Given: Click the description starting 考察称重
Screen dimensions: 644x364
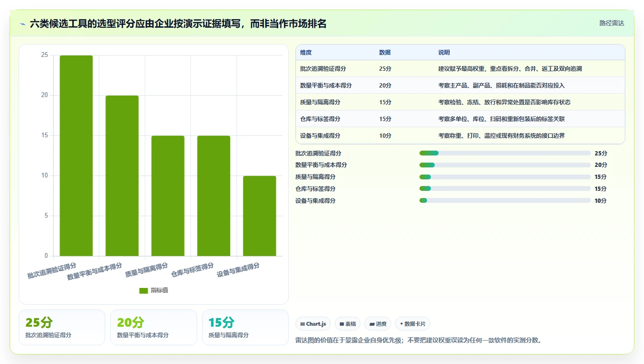Looking at the screenshot, I should pyautogui.click(x=501, y=136).
